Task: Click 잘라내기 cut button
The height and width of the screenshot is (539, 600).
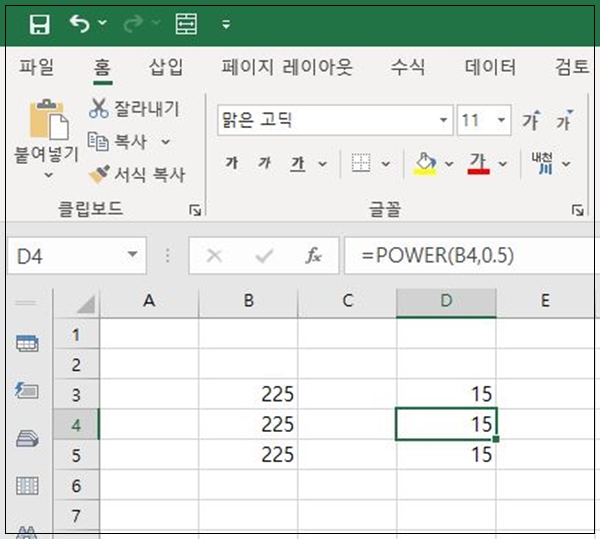Action: click(x=134, y=109)
